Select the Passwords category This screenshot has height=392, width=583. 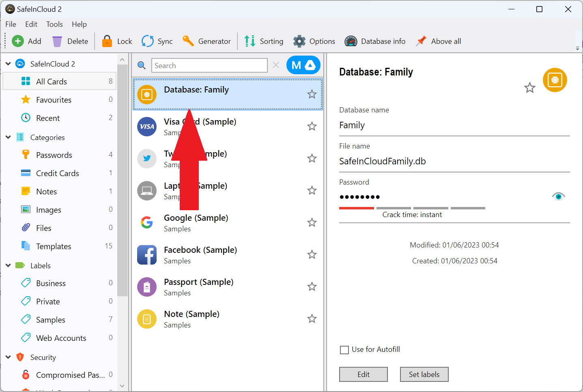[x=60, y=155]
